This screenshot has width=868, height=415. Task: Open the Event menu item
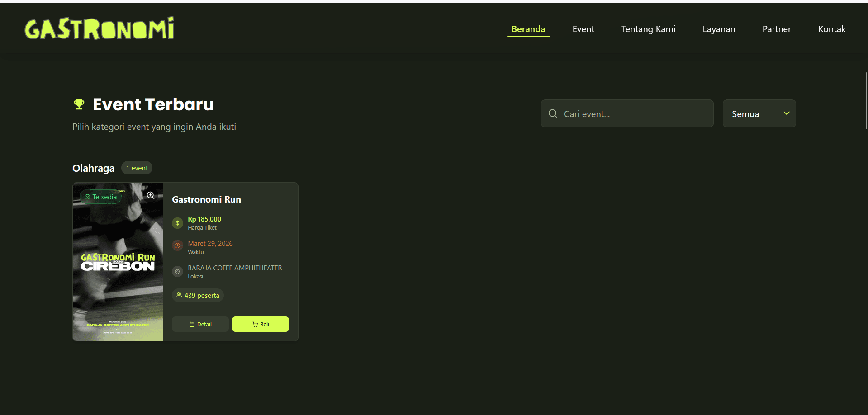(x=583, y=29)
